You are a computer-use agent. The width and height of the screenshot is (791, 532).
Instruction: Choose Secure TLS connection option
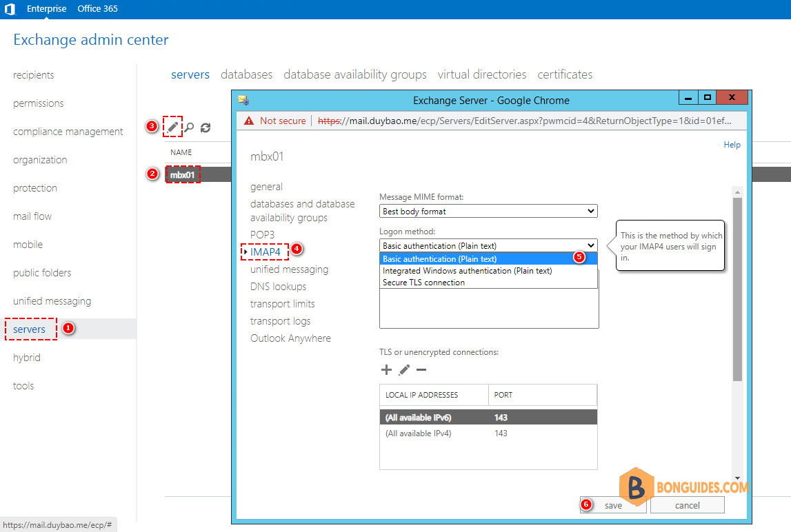click(x=488, y=283)
